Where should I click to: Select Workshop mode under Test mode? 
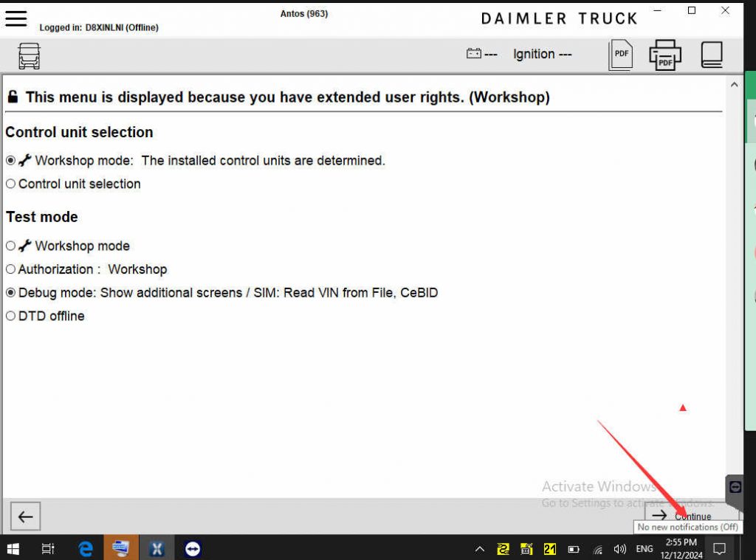[x=10, y=246]
